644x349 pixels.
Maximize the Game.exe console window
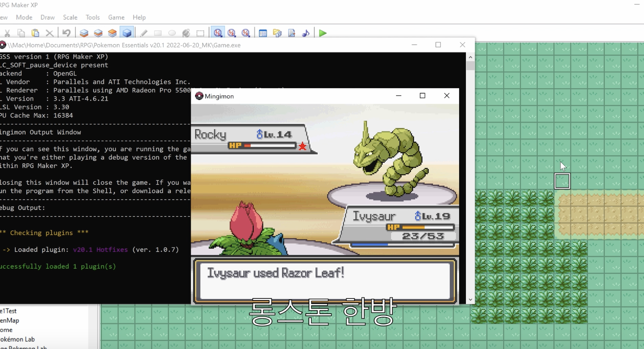[438, 45]
